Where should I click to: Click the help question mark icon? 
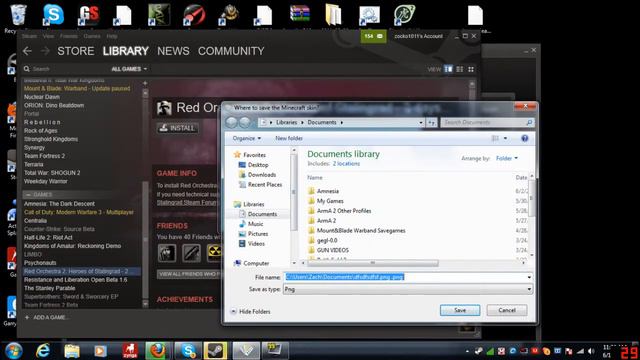pos(524,139)
